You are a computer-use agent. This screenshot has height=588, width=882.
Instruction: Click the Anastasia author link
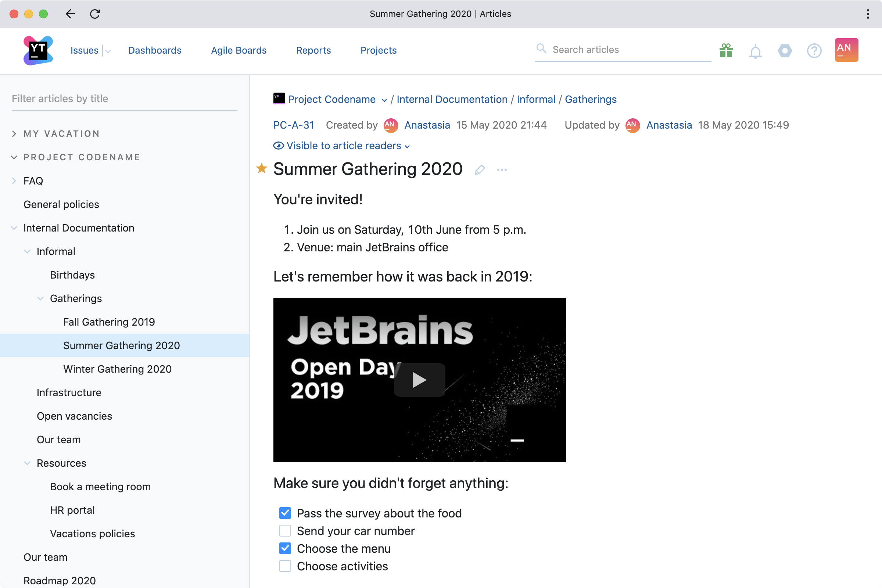click(x=427, y=124)
